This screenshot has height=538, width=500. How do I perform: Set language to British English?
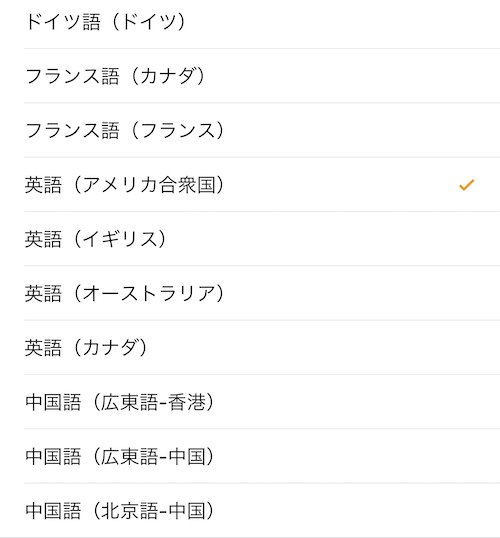point(262,239)
